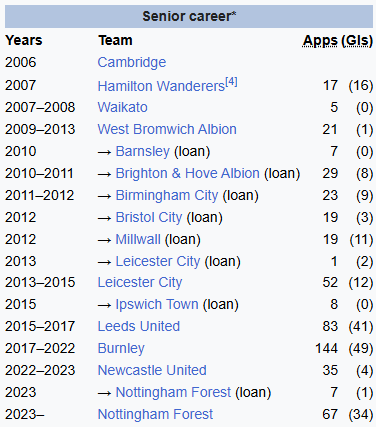Select the Bristol City link
The image size is (376, 427).
tap(149, 217)
